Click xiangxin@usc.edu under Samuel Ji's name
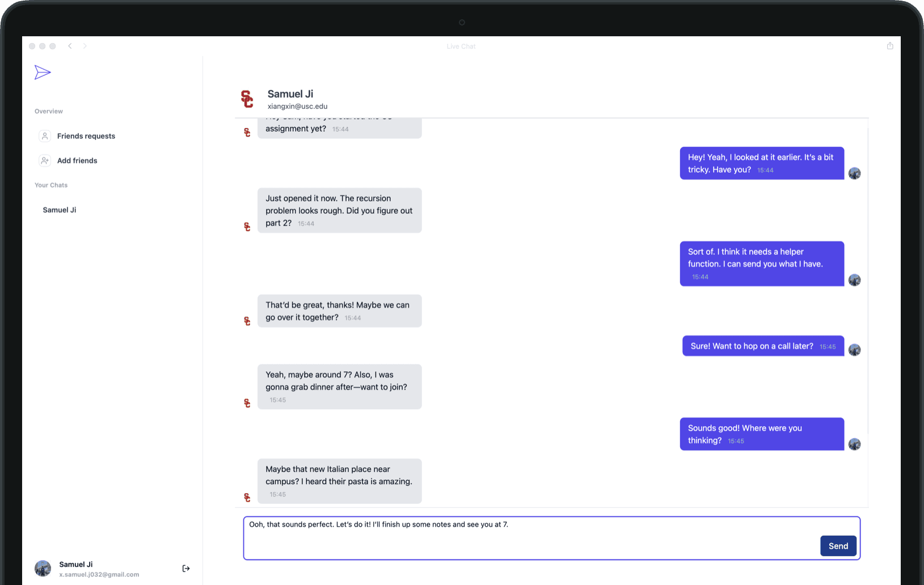Screen dimensions: 924x585 (297, 106)
